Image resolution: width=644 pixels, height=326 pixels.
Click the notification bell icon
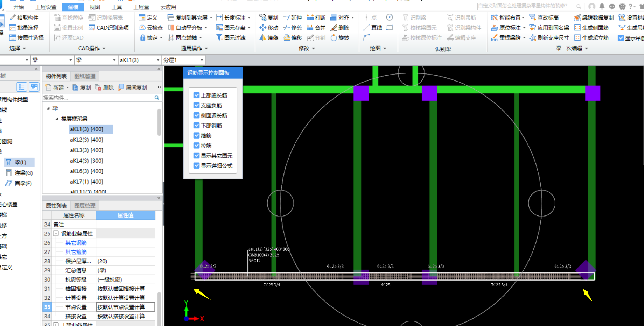[602, 6]
